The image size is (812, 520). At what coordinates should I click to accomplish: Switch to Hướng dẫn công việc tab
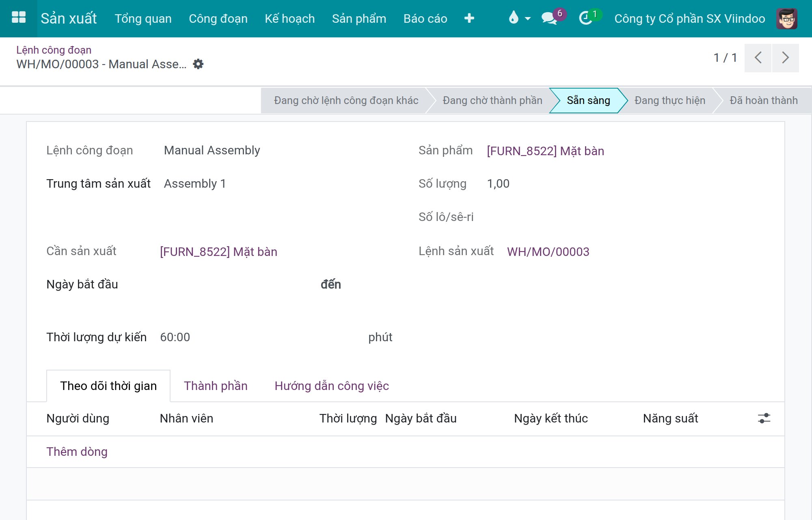coord(332,386)
